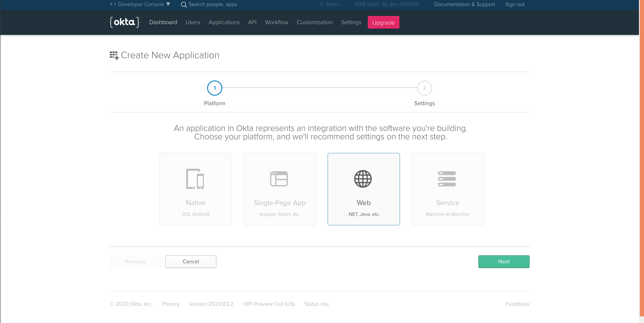The width and height of the screenshot is (644, 323).
Task: Click the Search people, apps field
Action: pyautogui.click(x=213, y=4)
